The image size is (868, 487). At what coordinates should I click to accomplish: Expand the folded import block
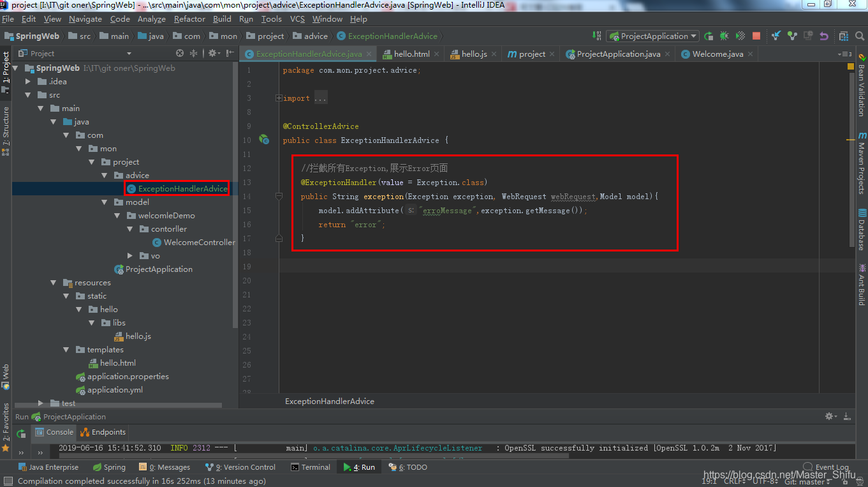[x=279, y=98]
